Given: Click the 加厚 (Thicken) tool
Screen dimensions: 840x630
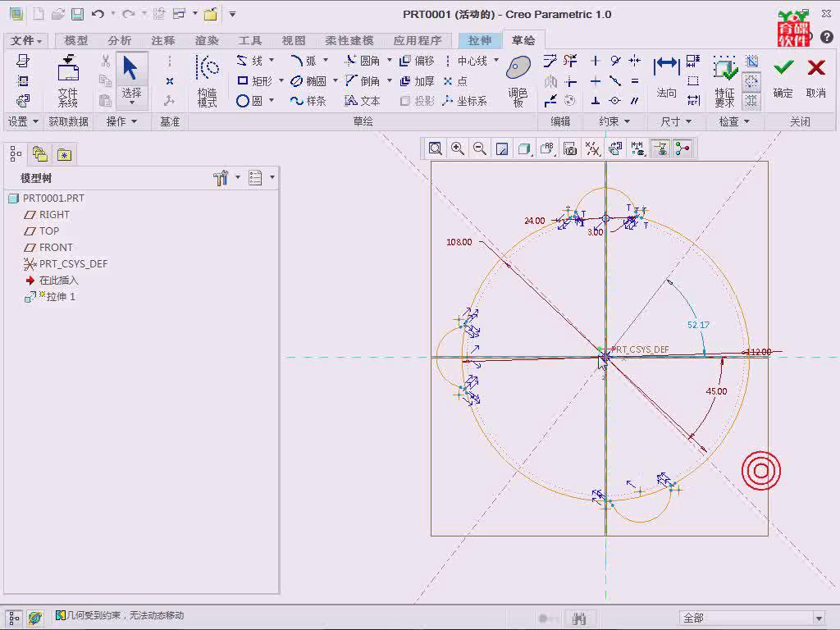Looking at the screenshot, I should click(x=418, y=81).
